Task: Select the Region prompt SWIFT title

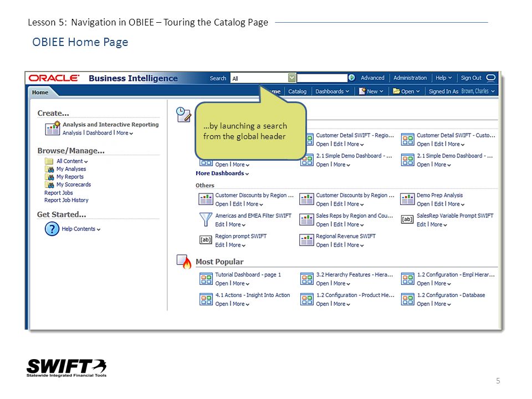Action: 241,236
